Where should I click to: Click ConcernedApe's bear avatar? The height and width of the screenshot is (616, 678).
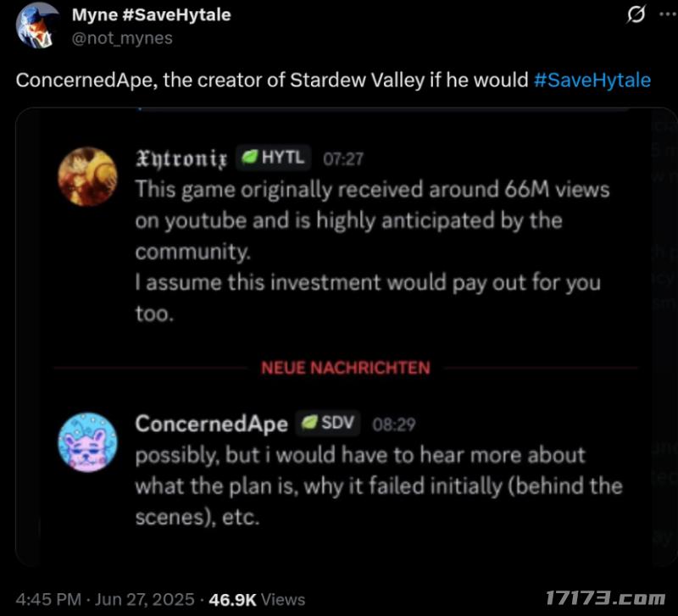87,443
